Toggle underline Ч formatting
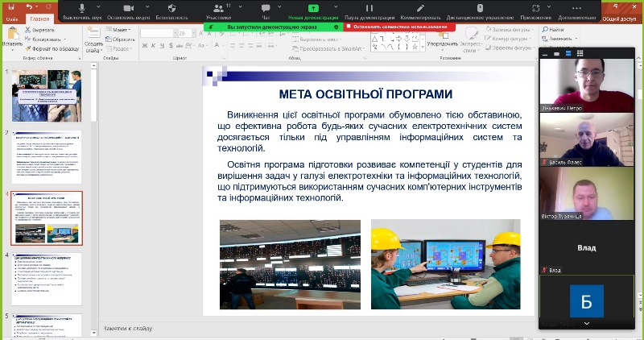The height and width of the screenshot is (340, 644). click(163, 46)
